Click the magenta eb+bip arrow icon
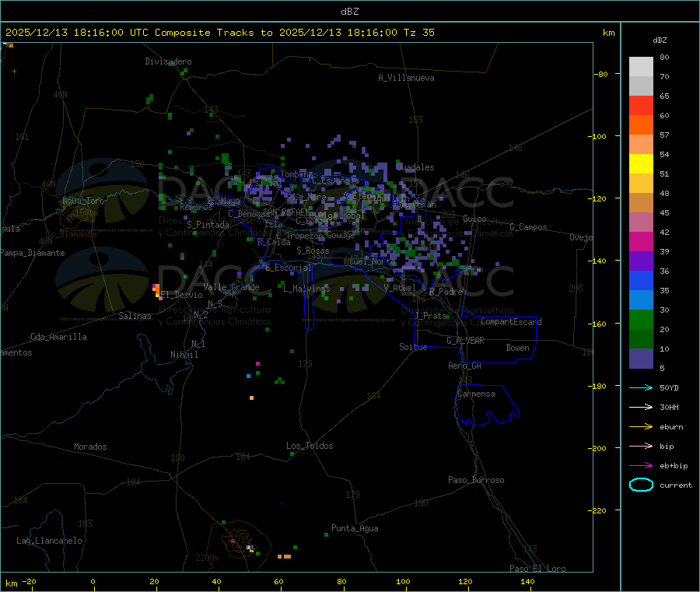Viewport: 700px width, 592px height. point(641,466)
